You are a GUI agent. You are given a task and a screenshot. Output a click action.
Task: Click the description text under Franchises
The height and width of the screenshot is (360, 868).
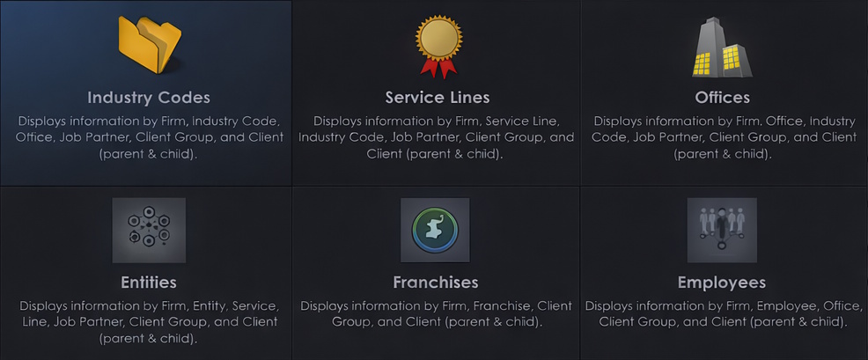pyautogui.click(x=436, y=313)
